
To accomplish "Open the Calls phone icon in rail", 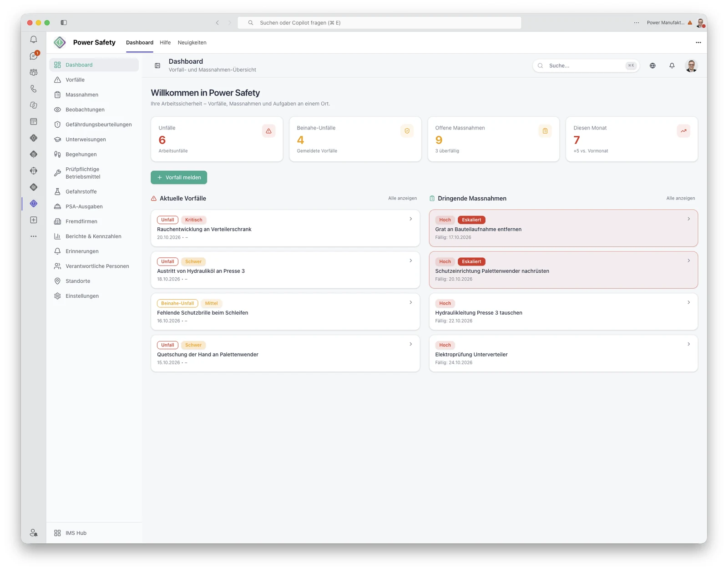I will [x=34, y=89].
